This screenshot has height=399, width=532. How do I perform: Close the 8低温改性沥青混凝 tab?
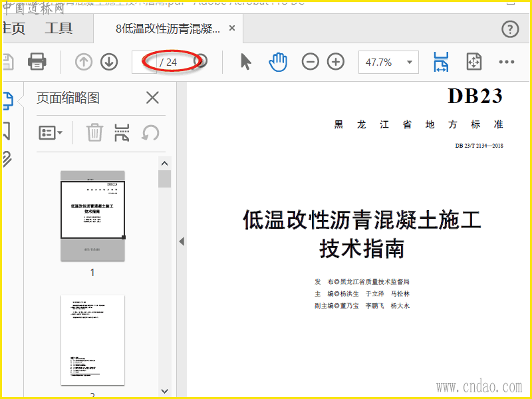(x=232, y=28)
